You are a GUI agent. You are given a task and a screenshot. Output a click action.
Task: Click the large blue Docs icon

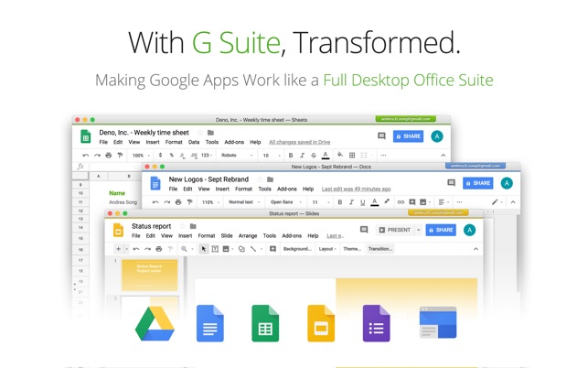(x=210, y=323)
